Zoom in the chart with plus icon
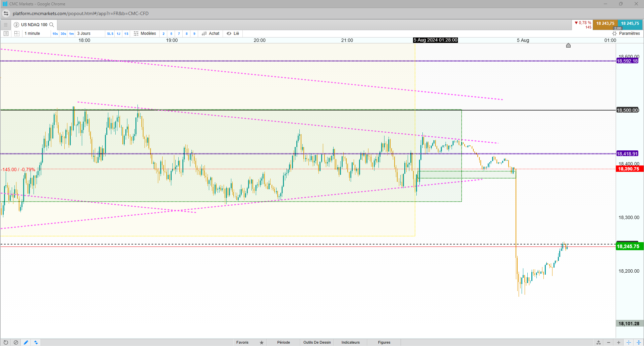This screenshot has width=644, height=346. pyautogui.click(x=619, y=342)
